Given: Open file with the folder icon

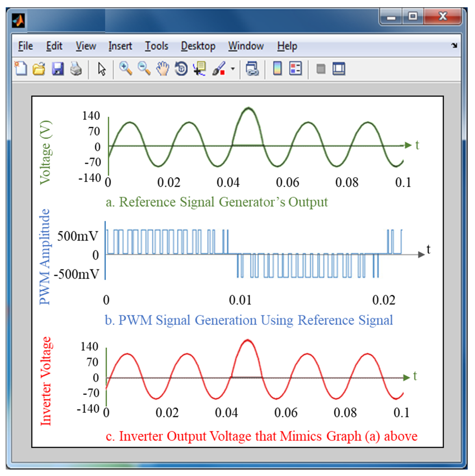Looking at the screenshot, I should click(39, 68).
